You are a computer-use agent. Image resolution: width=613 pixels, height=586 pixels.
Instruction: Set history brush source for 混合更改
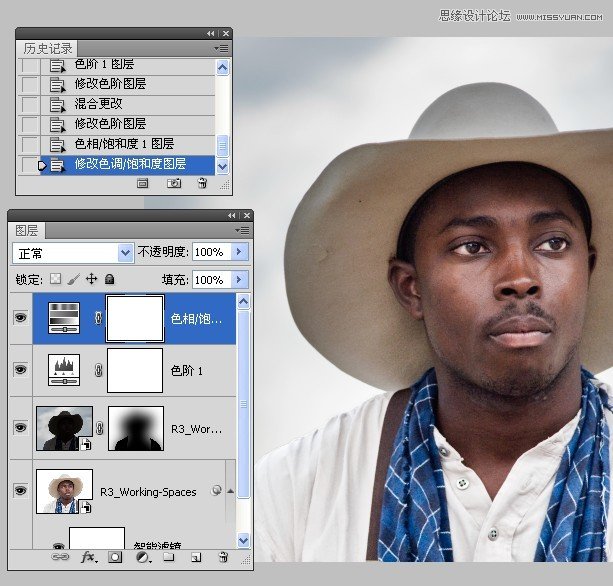click(30, 104)
